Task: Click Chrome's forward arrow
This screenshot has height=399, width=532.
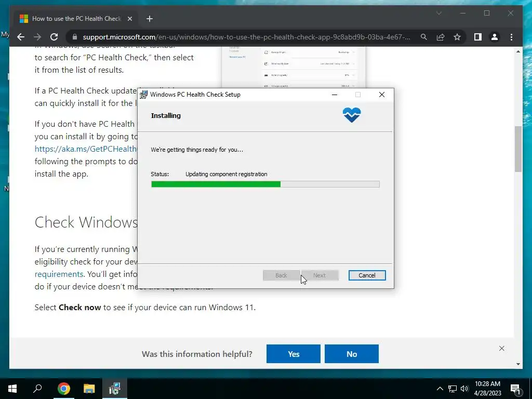Action: click(x=37, y=37)
